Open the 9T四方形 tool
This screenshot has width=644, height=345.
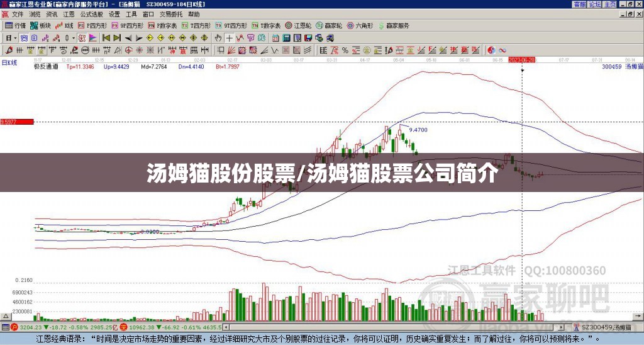[231, 25]
